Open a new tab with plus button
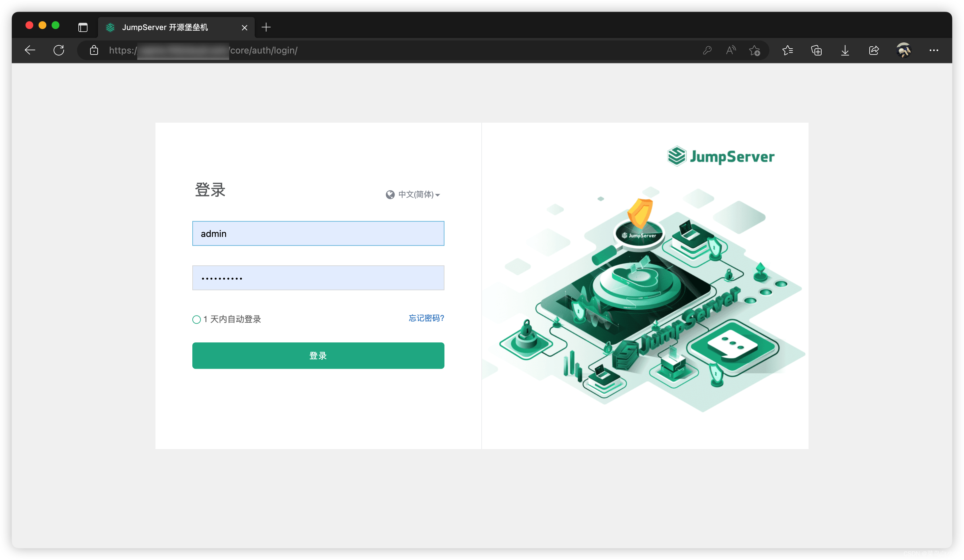964x560 pixels. coord(266,27)
